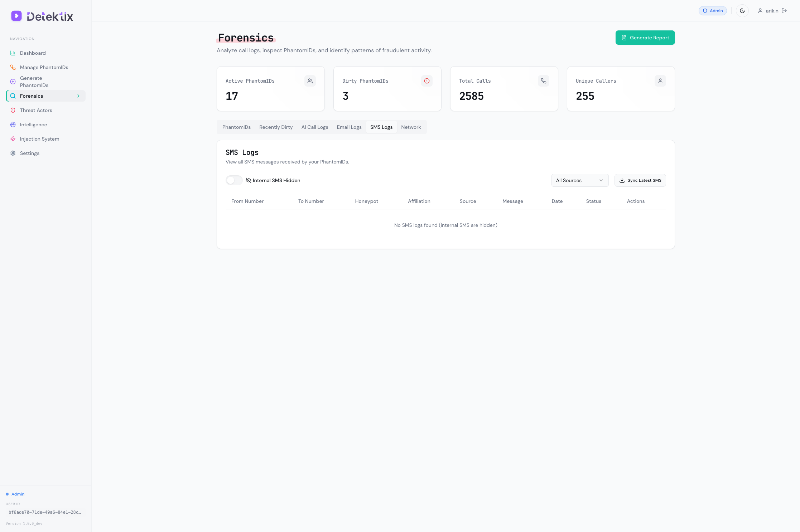Open Dashboard via its chart icon
This screenshot has height=532, width=800.
click(13, 53)
